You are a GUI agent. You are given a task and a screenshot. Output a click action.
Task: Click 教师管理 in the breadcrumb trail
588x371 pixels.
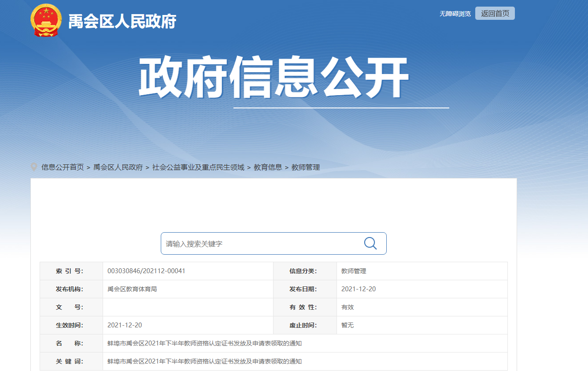(x=306, y=167)
